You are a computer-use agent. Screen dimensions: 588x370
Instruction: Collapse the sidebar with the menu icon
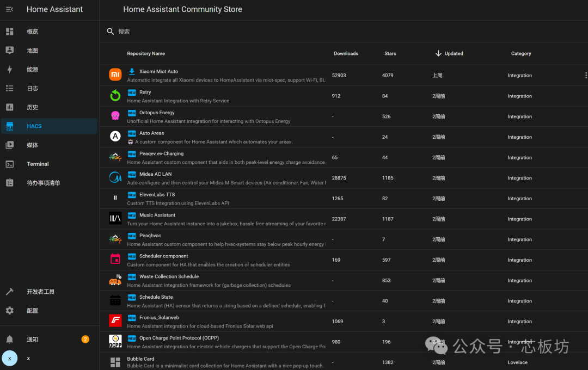(x=10, y=9)
